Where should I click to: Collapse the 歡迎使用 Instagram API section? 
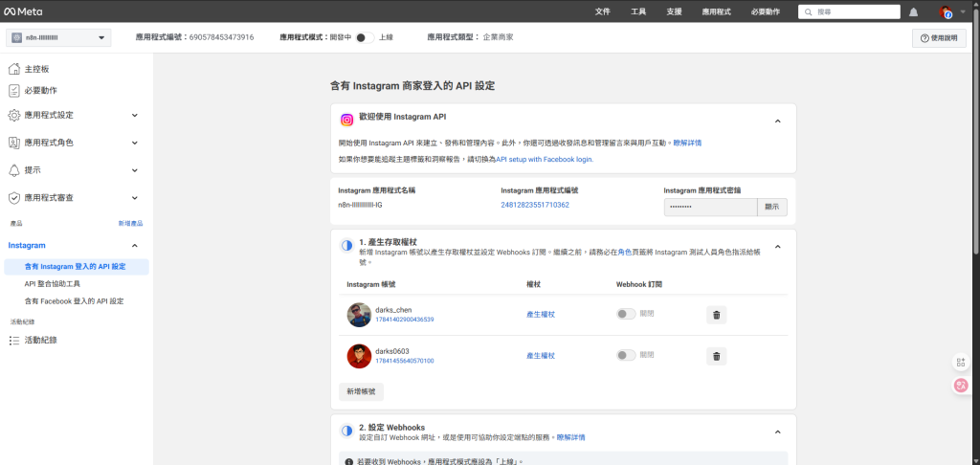point(777,122)
